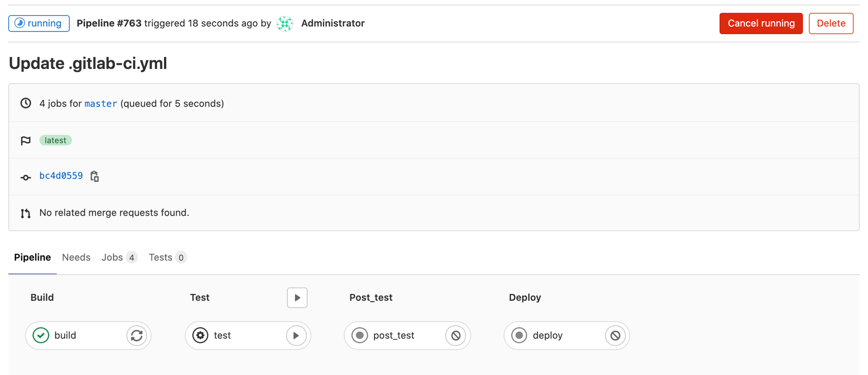The height and width of the screenshot is (375, 868).
Task: Copy commit SHA to clipboard
Action: click(95, 176)
